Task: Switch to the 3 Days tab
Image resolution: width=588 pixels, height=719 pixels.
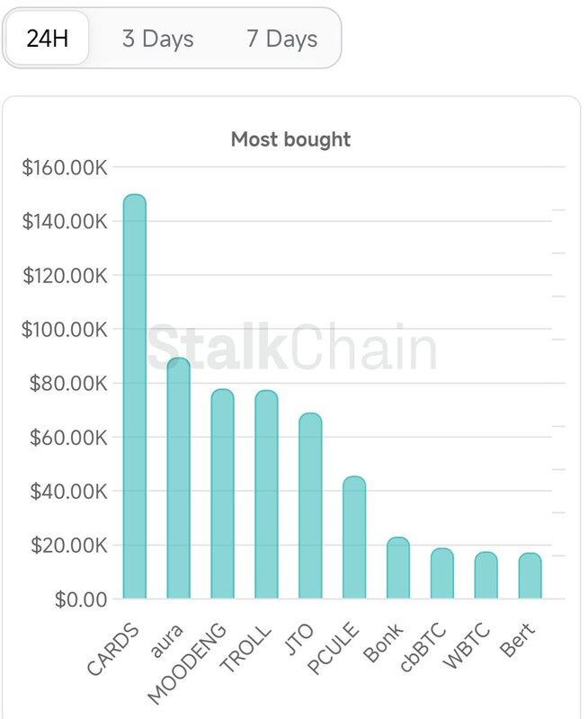Action: 157,39
